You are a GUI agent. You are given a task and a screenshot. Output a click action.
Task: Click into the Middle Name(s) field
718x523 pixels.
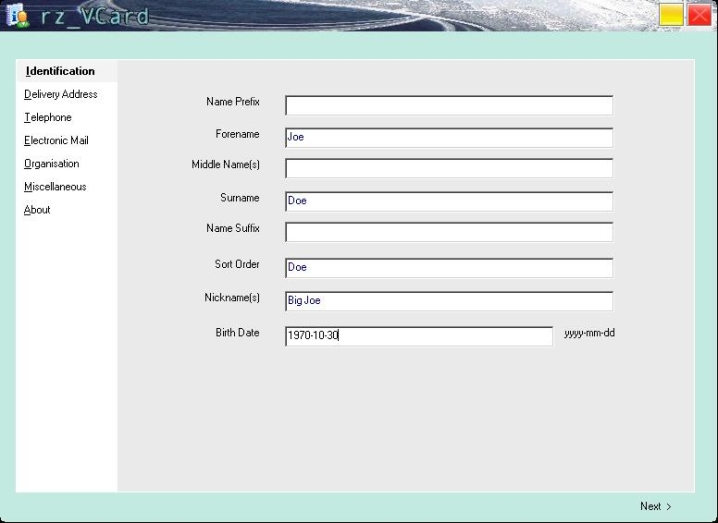point(448,168)
